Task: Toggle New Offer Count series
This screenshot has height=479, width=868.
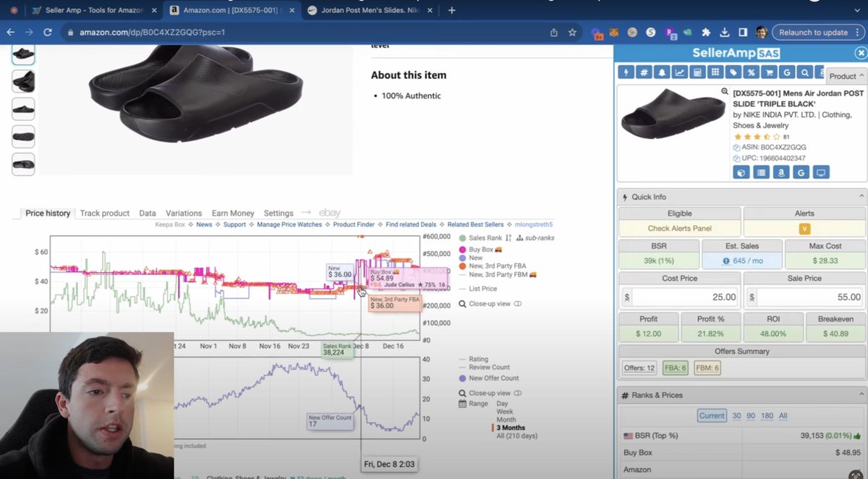Action: (488, 378)
